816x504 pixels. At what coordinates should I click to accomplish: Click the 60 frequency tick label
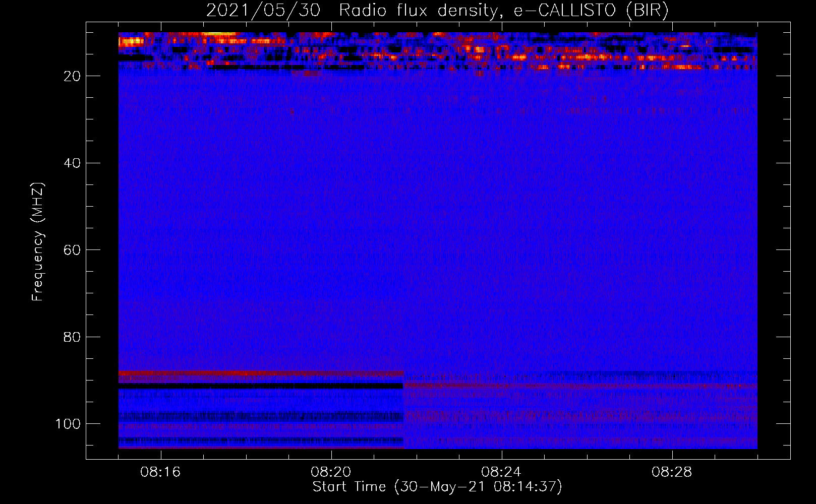[x=73, y=250]
